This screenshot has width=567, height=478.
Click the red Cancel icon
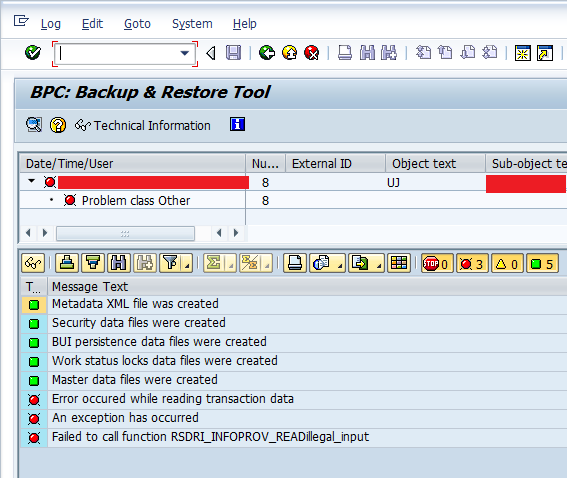[311, 53]
